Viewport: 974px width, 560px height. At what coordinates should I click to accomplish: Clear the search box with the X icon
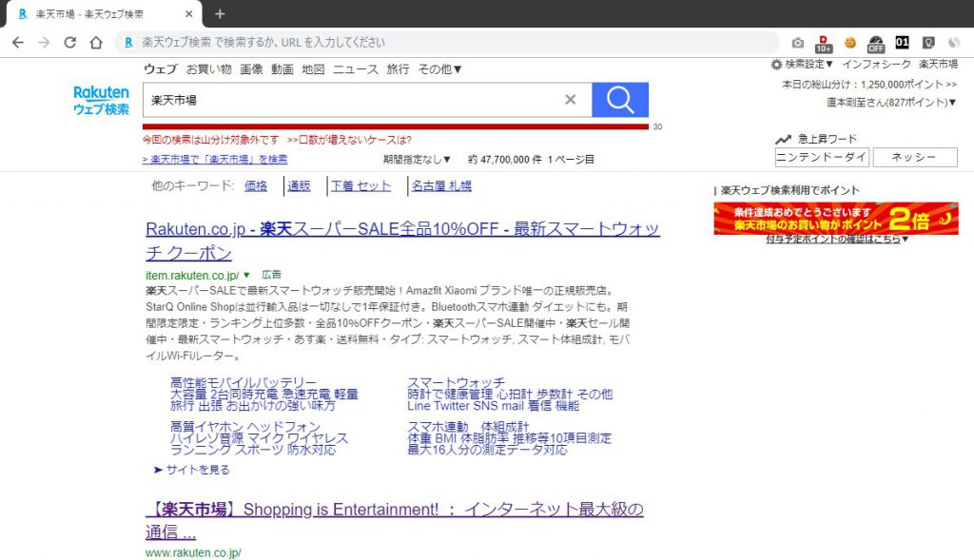point(571,99)
